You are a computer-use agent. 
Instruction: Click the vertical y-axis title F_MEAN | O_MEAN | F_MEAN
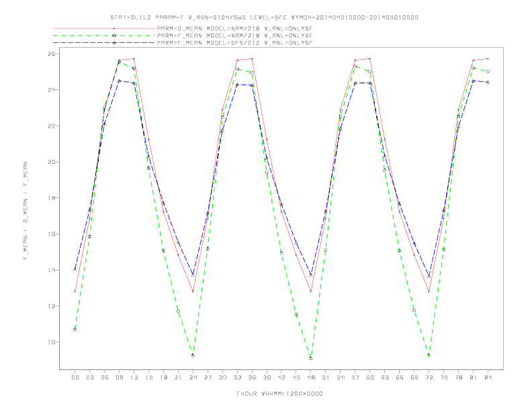point(26,211)
